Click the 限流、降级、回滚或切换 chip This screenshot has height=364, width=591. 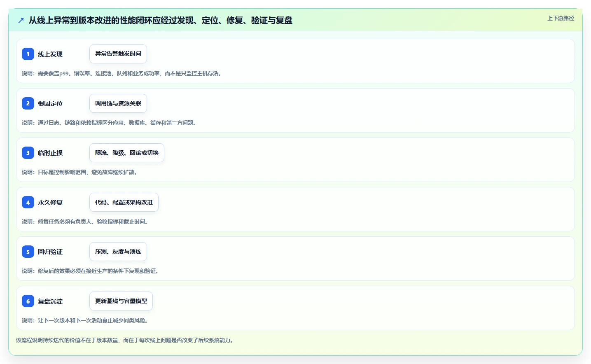127,153
